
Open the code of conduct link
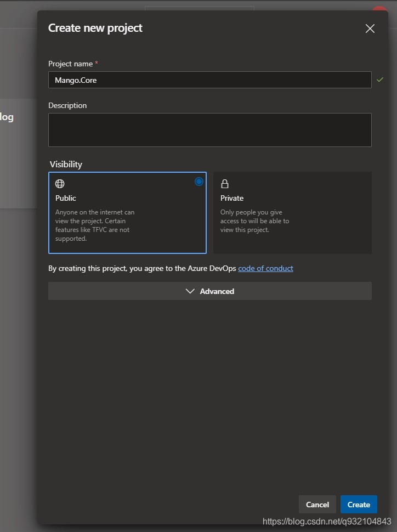[x=266, y=268]
